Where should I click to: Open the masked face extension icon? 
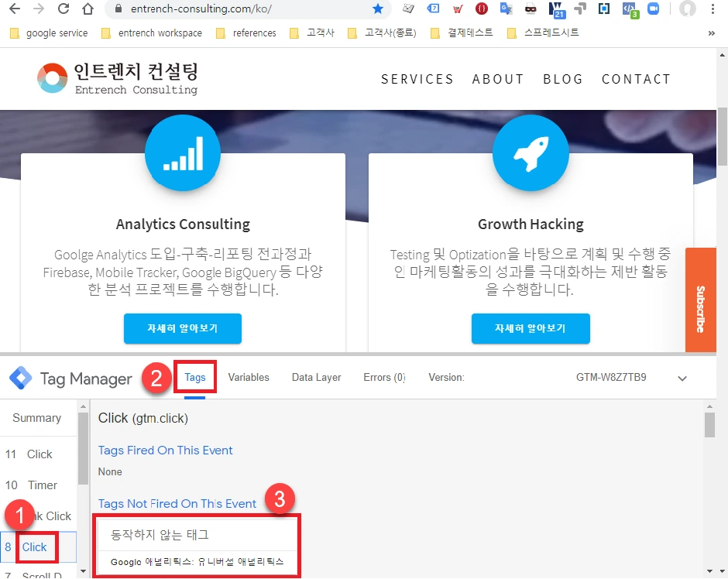[x=531, y=9]
